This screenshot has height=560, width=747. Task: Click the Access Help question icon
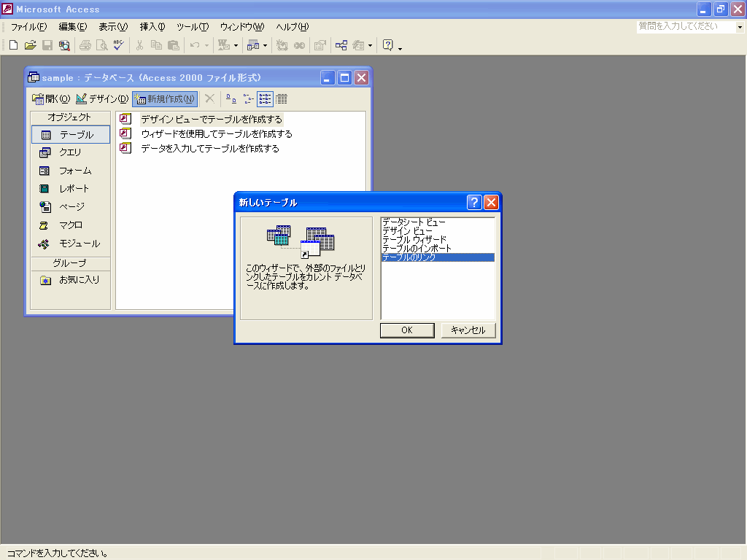(x=388, y=45)
